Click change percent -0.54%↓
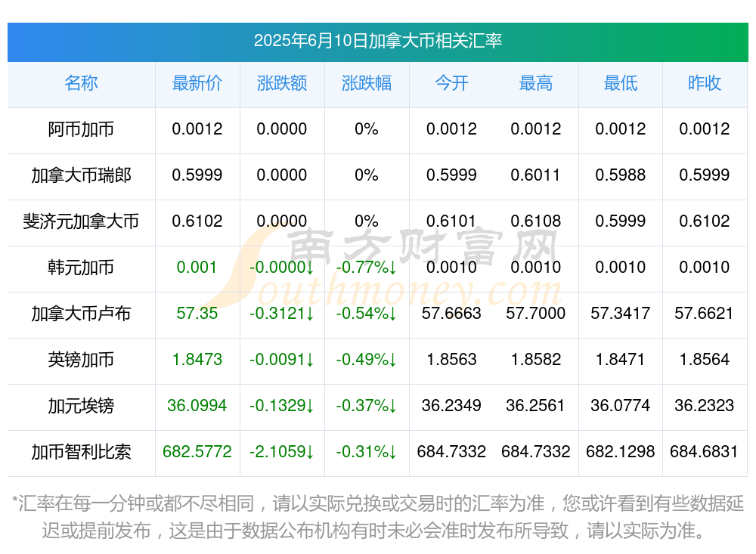The width and height of the screenshot is (756, 554). coord(367,314)
